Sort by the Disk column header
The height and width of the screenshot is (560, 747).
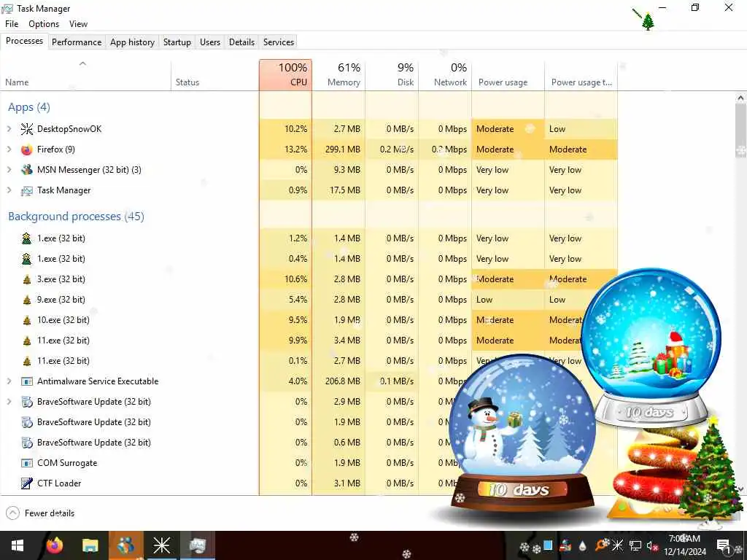click(392, 75)
